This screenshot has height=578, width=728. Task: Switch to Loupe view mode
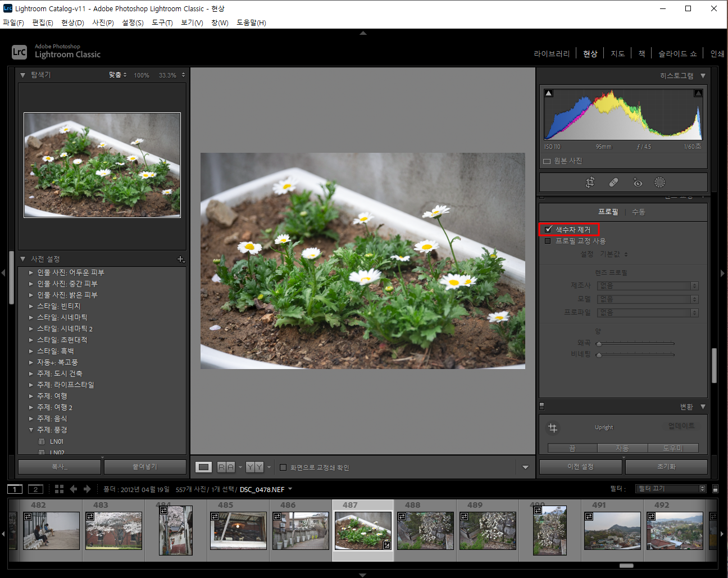coord(204,467)
